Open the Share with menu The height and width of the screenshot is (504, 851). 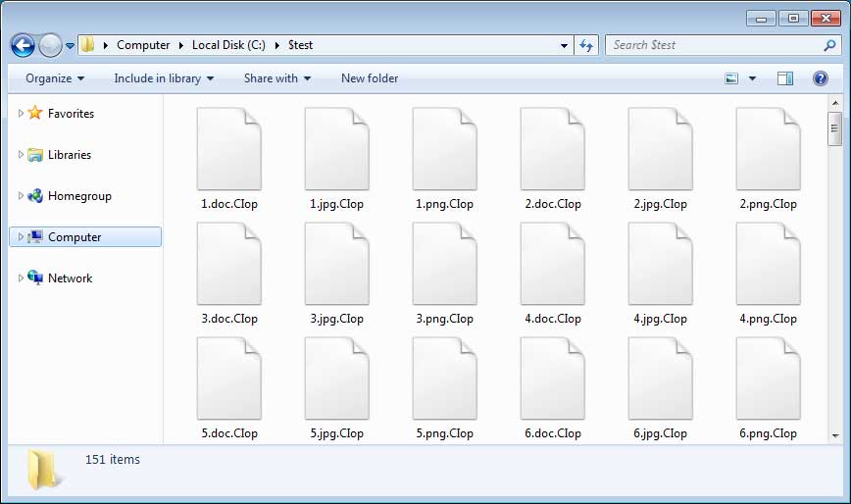(x=276, y=78)
